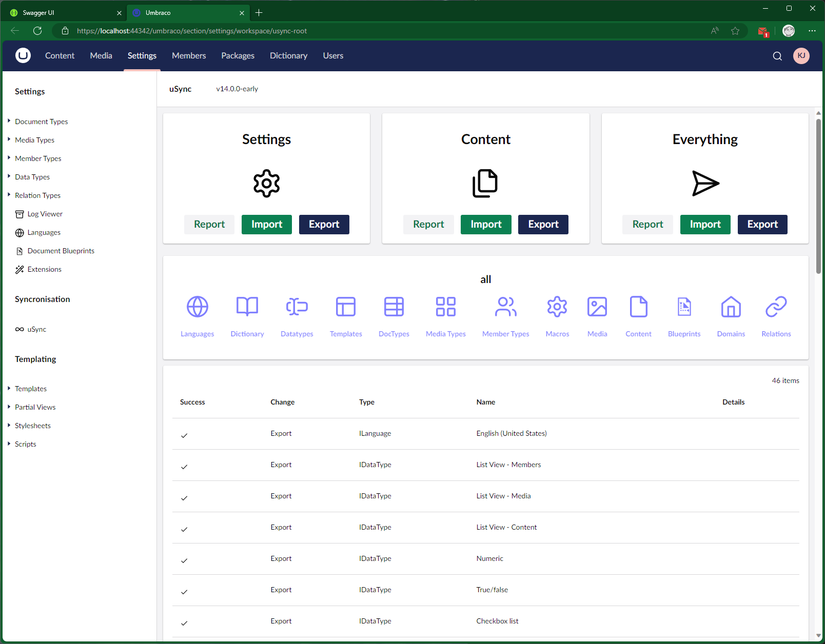Click Report in the Everything card
The image size is (825, 644).
[x=647, y=224]
